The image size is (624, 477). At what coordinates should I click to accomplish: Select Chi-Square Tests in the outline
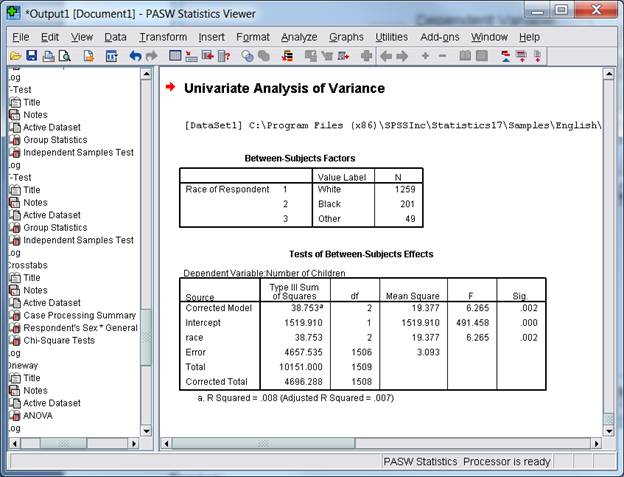(59, 340)
